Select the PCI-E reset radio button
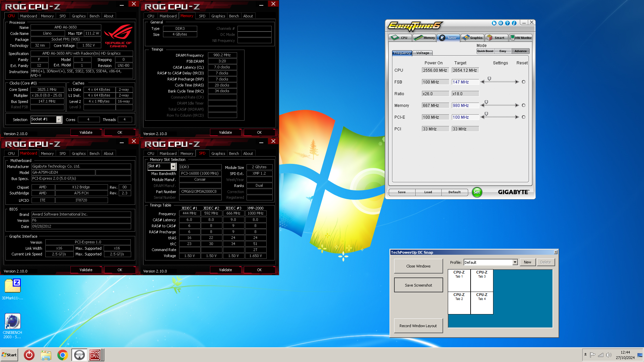644x362 pixels. [x=524, y=117]
